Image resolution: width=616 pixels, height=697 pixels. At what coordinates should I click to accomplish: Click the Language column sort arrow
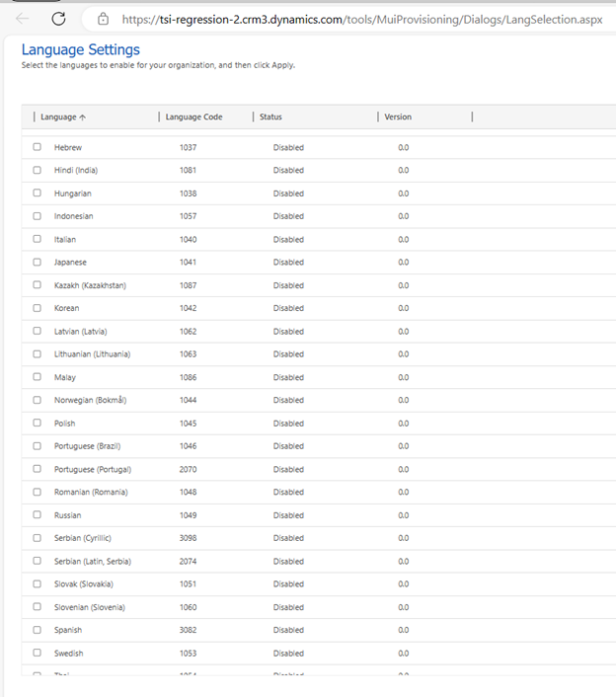pos(82,117)
